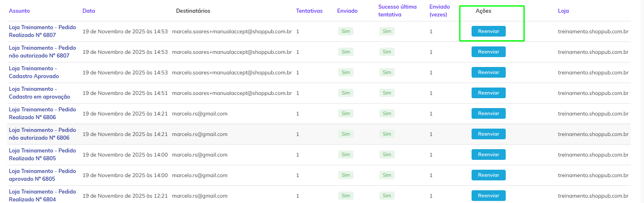Open the Pedido Realizado Nº 6804 email

pyautogui.click(x=42, y=196)
